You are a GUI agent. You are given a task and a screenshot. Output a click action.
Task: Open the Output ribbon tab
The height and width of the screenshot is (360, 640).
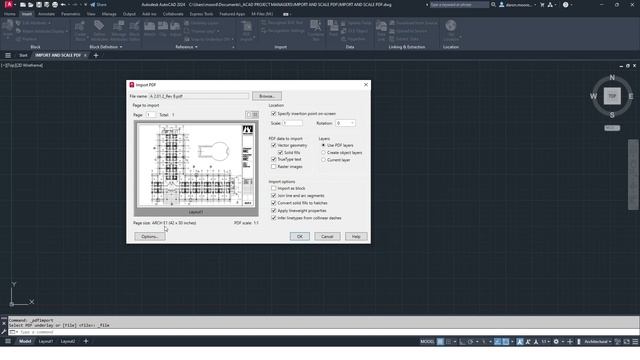tap(129, 14)
